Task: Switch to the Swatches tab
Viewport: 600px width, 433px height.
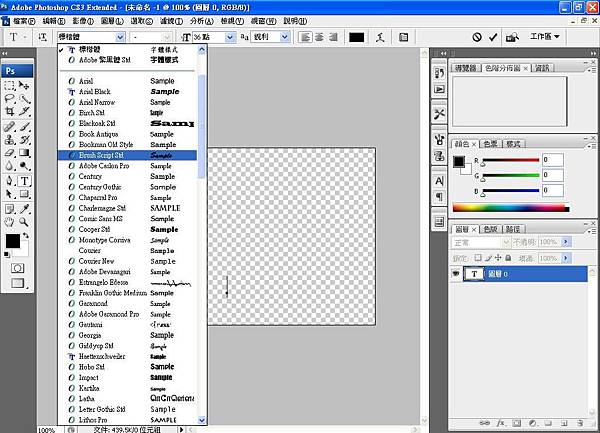Action: click(x=490, y=144)
